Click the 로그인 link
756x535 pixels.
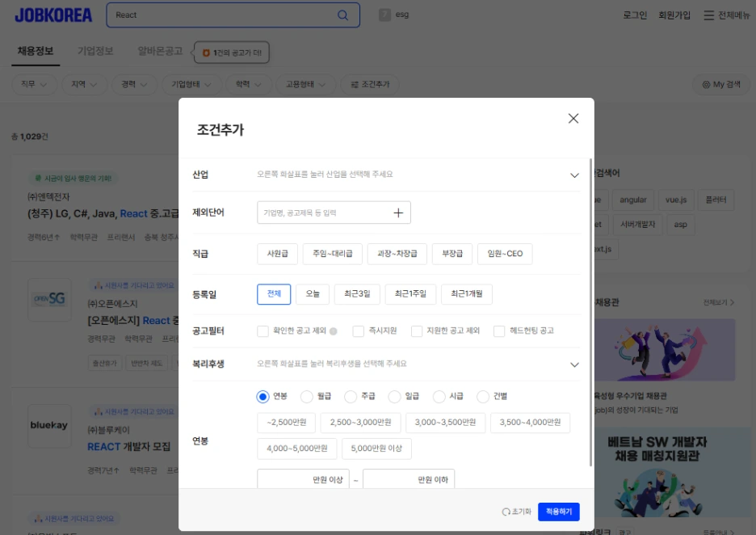[635, 15]
